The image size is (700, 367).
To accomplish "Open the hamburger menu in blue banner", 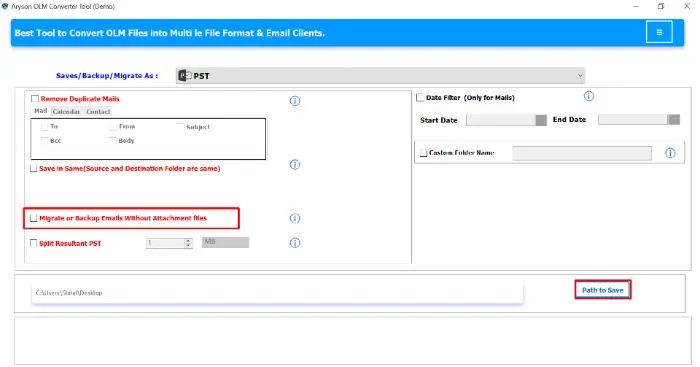I will point(659,32).
